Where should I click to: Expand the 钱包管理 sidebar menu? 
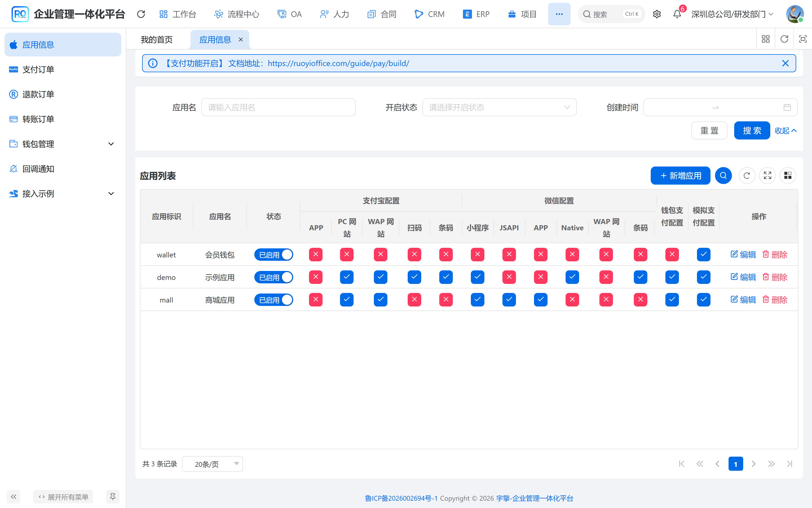63,144
